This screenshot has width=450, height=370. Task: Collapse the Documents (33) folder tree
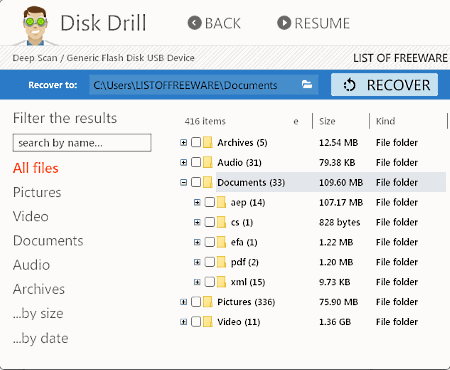(x=183, y=182)
